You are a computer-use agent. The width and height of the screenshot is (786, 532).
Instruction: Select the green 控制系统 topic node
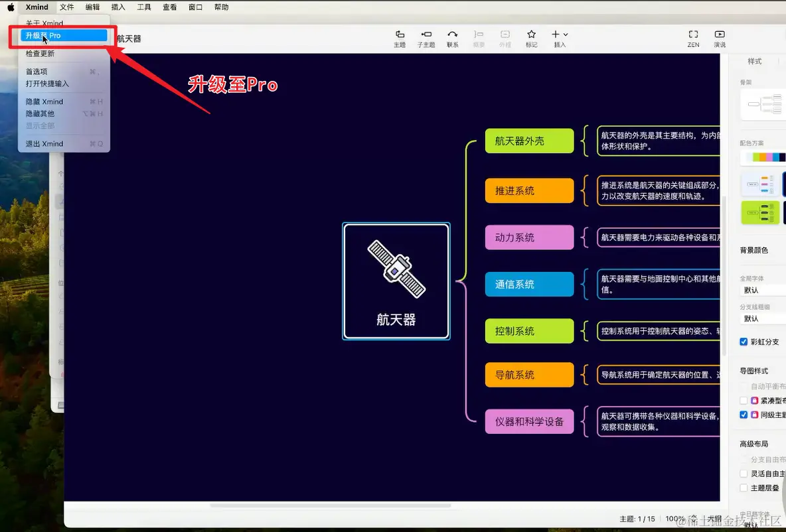(x=529, y=331)
